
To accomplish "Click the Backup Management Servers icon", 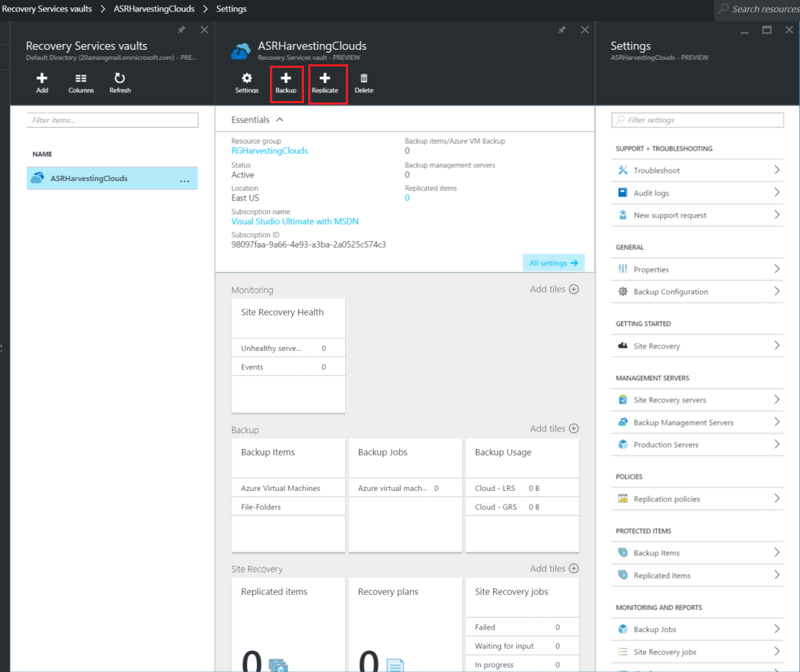I will [x=623, y=422].
